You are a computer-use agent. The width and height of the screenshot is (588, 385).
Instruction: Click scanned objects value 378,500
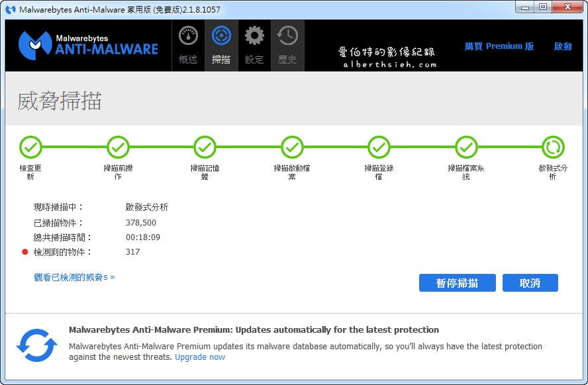141,223
